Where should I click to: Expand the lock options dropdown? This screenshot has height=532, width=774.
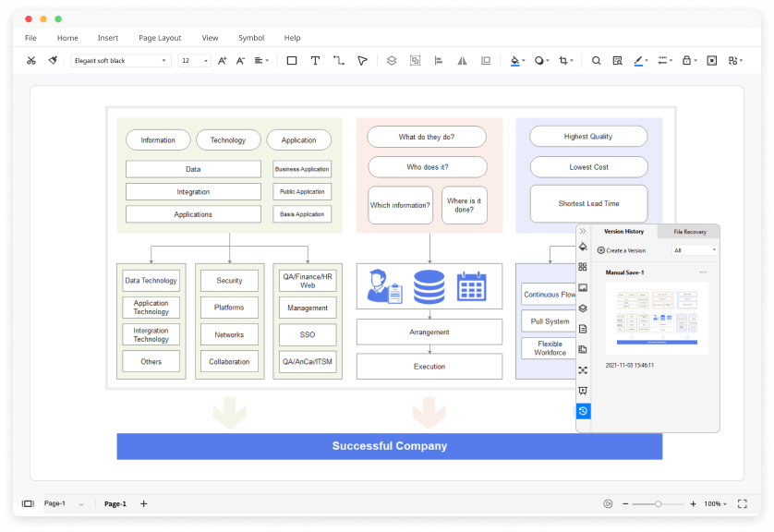pos(695,61)
